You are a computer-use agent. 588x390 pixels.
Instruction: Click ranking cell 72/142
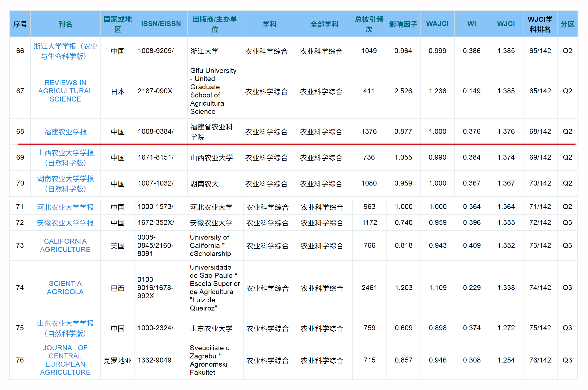pyautogui.click(x=540, y=222)
